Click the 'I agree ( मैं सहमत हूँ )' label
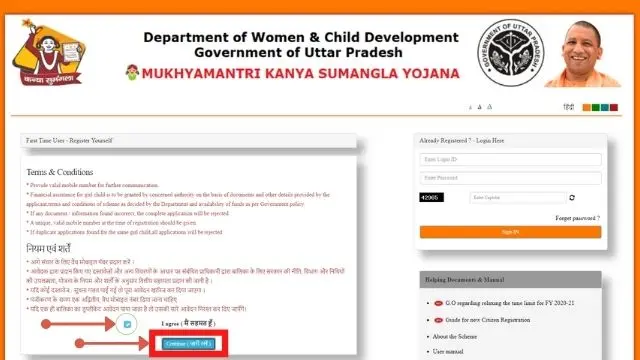This screenshot has height=360, width=640. (188, 323)
